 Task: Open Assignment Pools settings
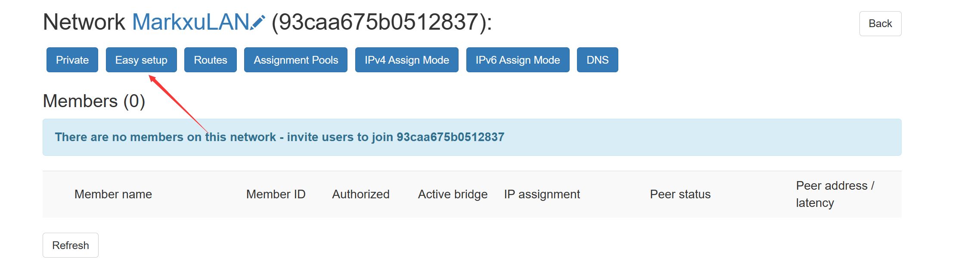pyautogui.click(x=296, y=60)
